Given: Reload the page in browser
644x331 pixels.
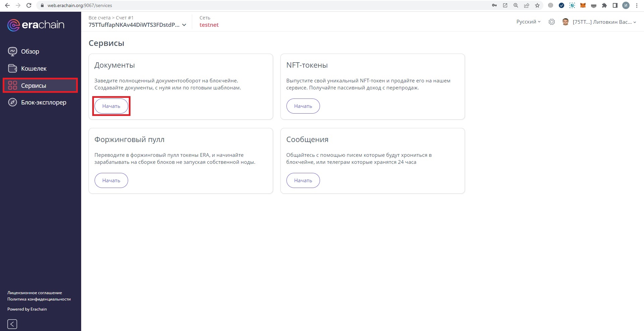Looking at the screenshot, I should 29,5.
